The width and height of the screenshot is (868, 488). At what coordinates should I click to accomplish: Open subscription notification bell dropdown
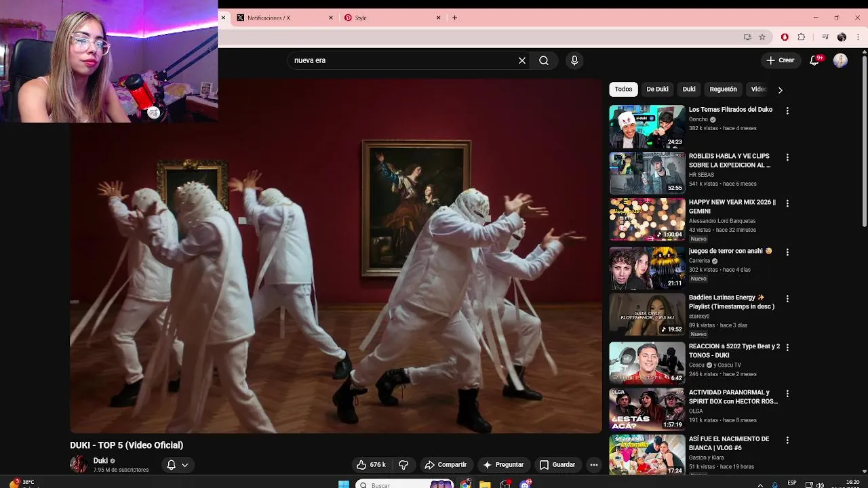[x=178, y=464]
